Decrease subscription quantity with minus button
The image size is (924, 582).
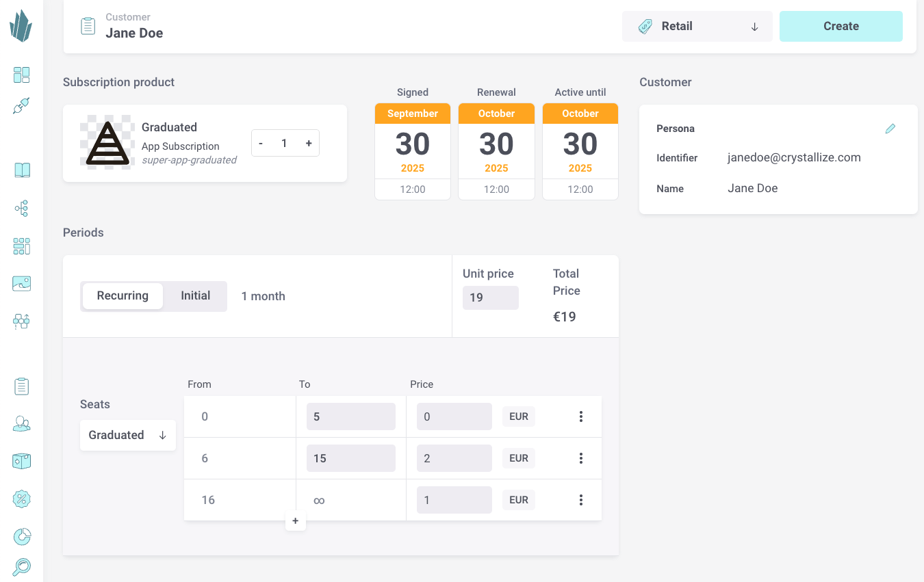coord(261,144)
